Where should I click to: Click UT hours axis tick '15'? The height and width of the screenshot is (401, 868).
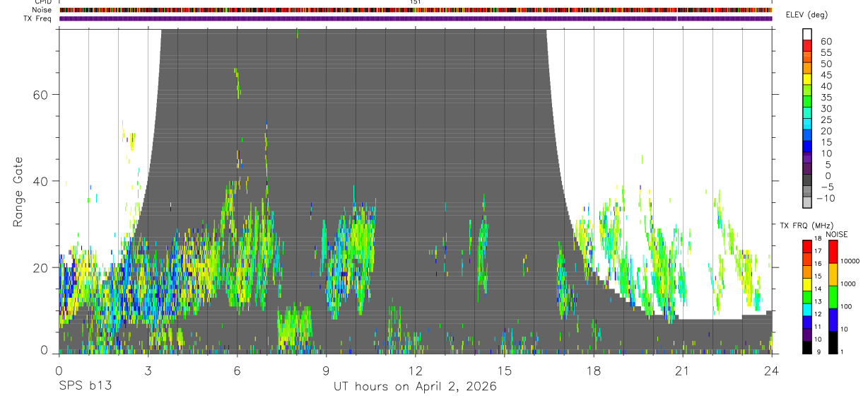tap(504, 370)
